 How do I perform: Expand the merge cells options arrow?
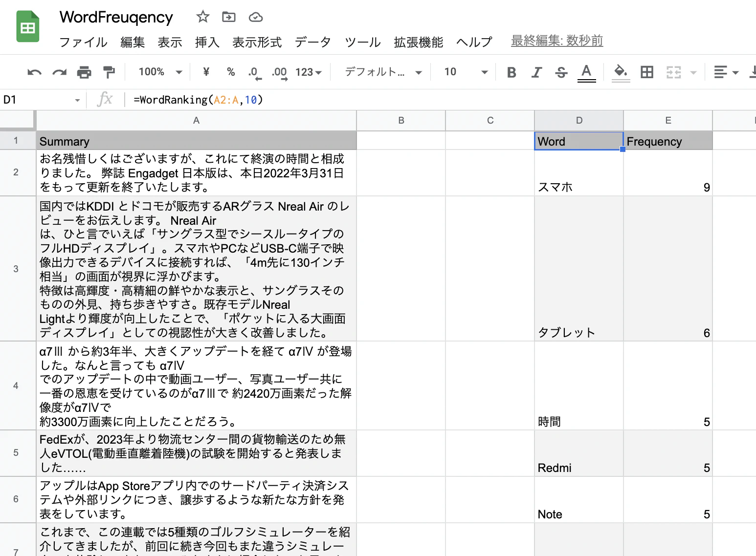point(693,72)
